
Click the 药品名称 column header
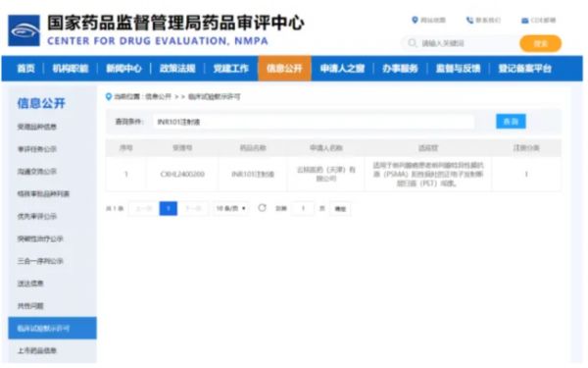tap(253, 148)
